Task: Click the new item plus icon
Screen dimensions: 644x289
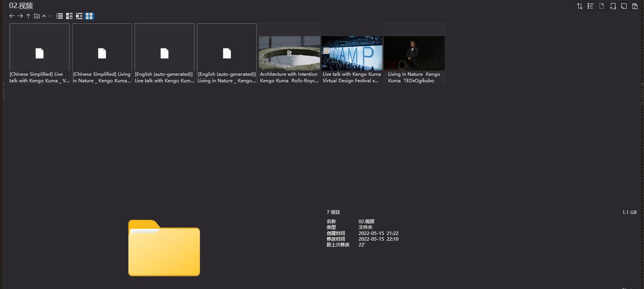Action: coord(613,6)
